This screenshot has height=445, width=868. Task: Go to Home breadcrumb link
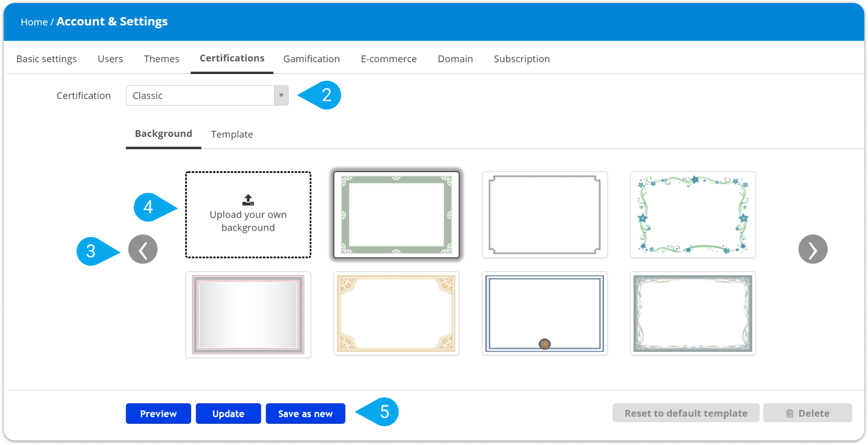pyautogui.click(x=34, y=22)
